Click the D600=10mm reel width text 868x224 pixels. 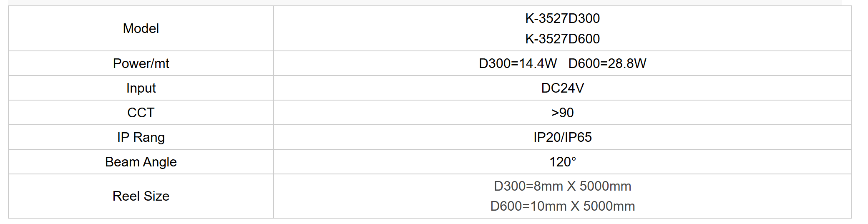pos(528,206)
